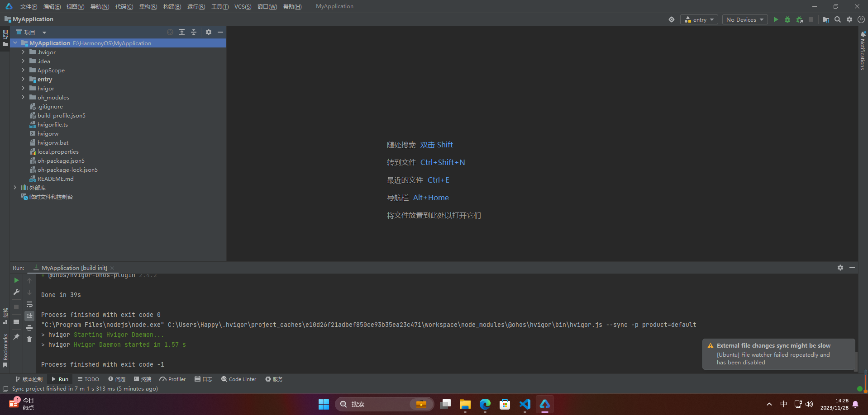This screenshot has height=415, width=868.
Task: Start debugging with the green bug icon
Action: 787,19
